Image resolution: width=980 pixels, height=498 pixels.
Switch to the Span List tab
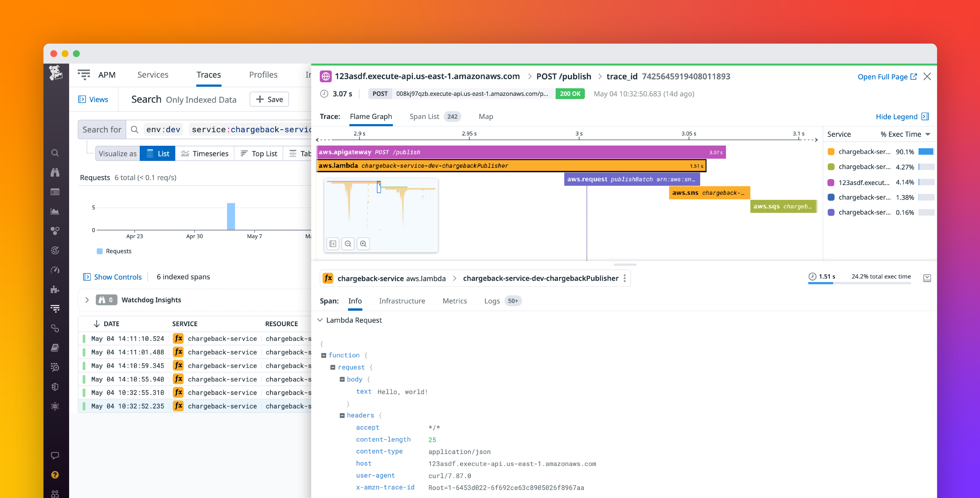424,117
